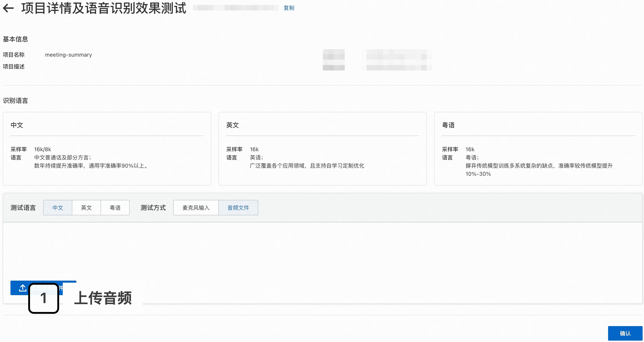Click the 测试方式 label in the test bar
This screenshot has height=342, width=644.
[x=153, y=208]
